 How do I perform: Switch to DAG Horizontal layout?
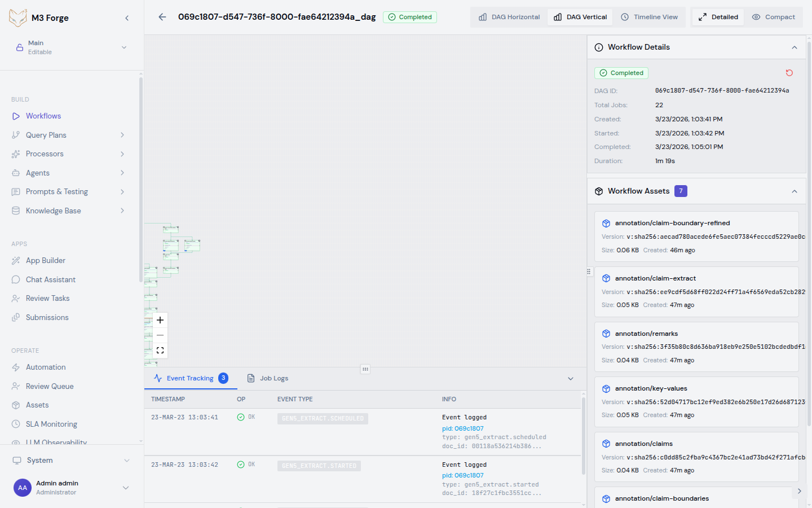[509, 17]
